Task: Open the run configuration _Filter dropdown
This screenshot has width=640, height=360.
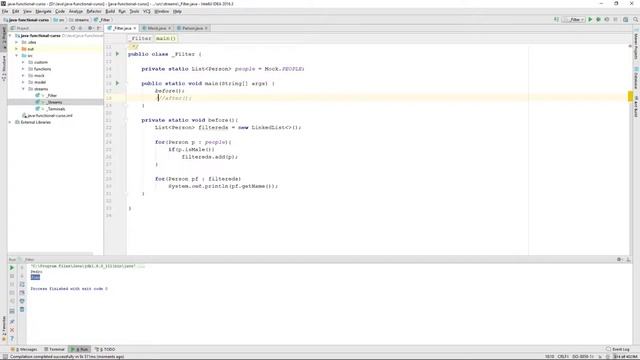Action: (x=574, y=20)
